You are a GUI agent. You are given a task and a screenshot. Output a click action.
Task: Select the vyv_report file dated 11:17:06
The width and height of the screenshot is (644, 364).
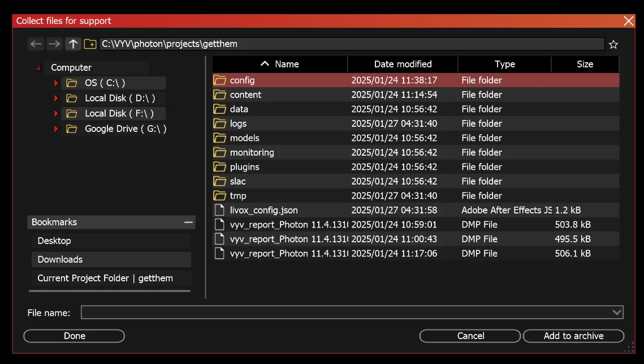[x=289, y=254]
